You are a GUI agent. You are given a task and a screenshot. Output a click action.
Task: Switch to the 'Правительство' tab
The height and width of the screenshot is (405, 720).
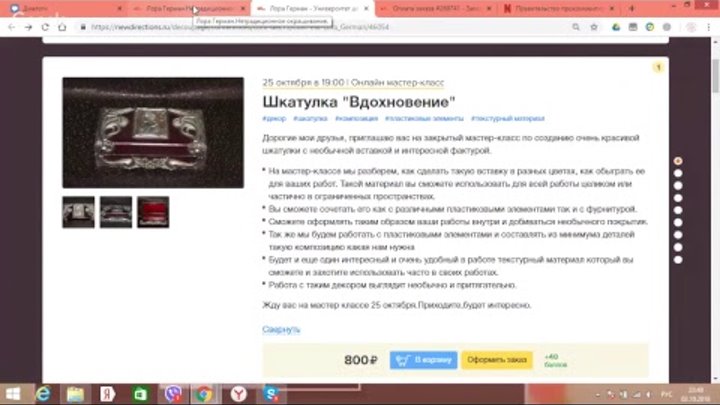point(558,8)
